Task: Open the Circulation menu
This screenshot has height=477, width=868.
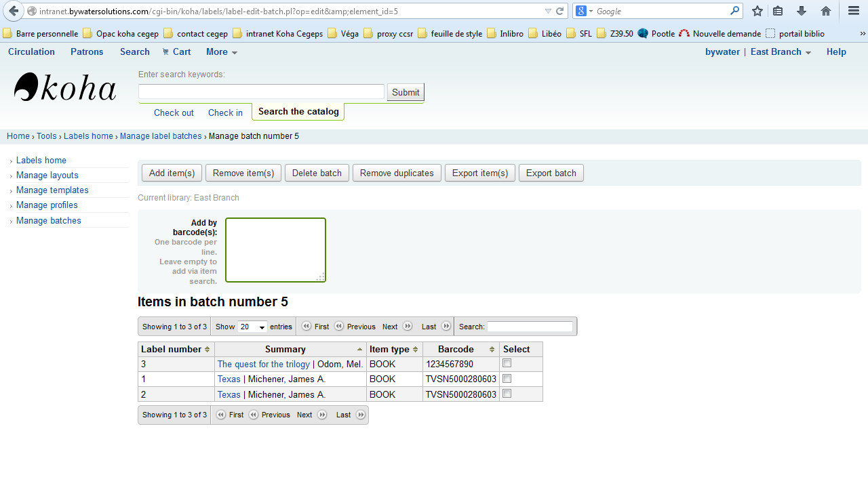Action: coord(31,52)
